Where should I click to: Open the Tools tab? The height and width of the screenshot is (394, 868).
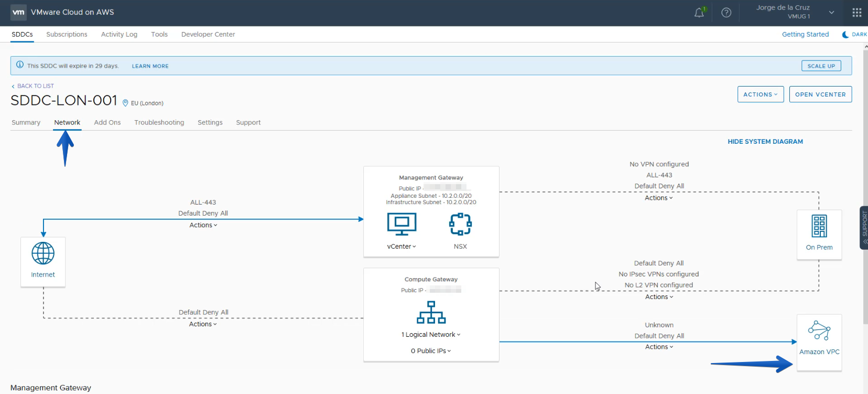coord(159,35)
